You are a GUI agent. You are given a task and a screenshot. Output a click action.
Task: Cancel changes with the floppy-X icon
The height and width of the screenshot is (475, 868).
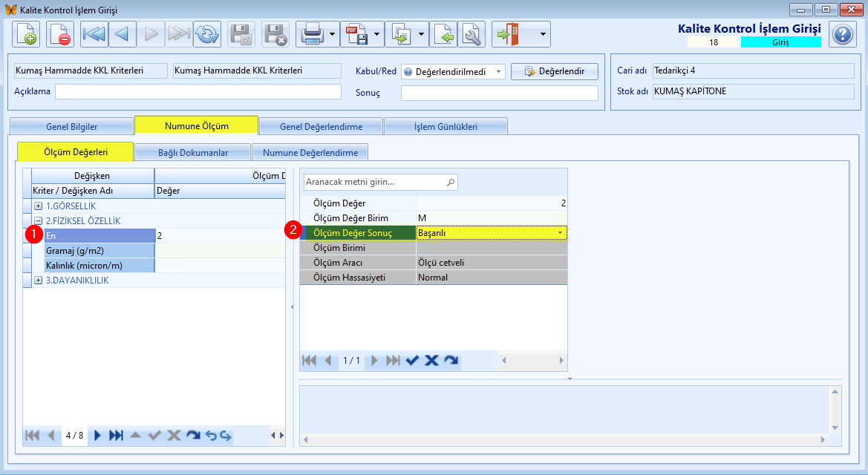pos(275,34)
